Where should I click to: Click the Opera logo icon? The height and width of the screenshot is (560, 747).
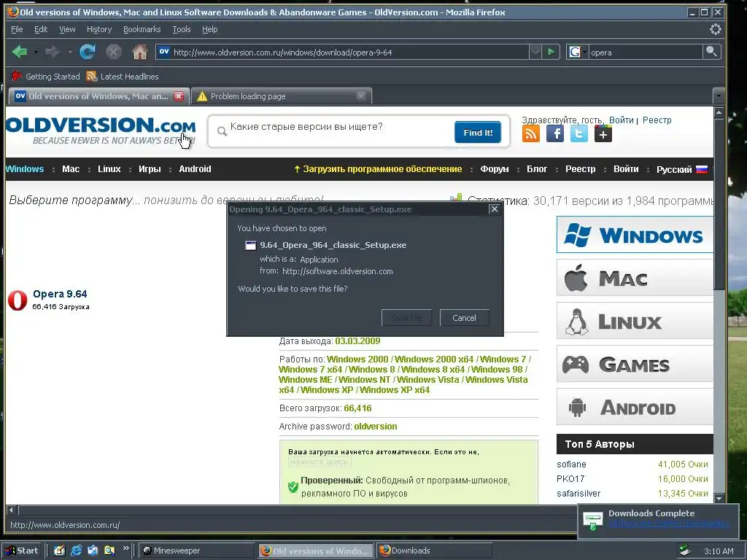18,300
